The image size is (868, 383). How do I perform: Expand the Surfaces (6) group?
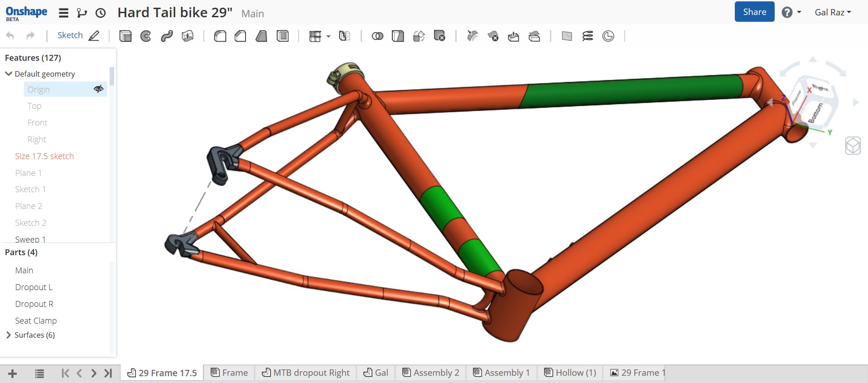tap(9, 335)
